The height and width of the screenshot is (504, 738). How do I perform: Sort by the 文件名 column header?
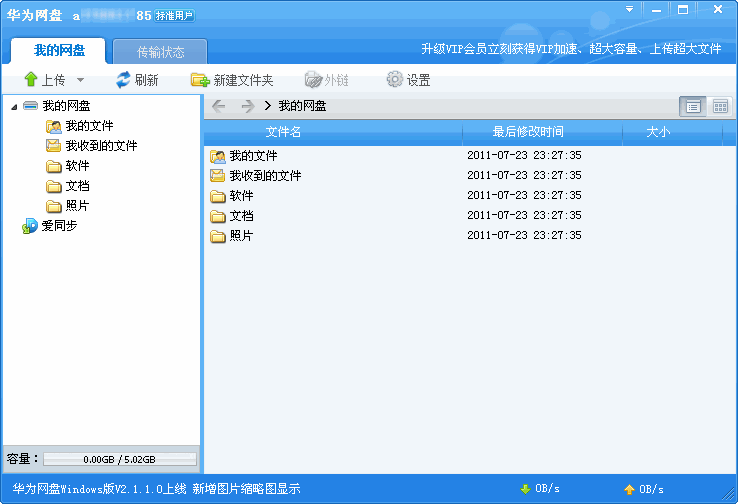pyautogui.click(x=283, y=132)
